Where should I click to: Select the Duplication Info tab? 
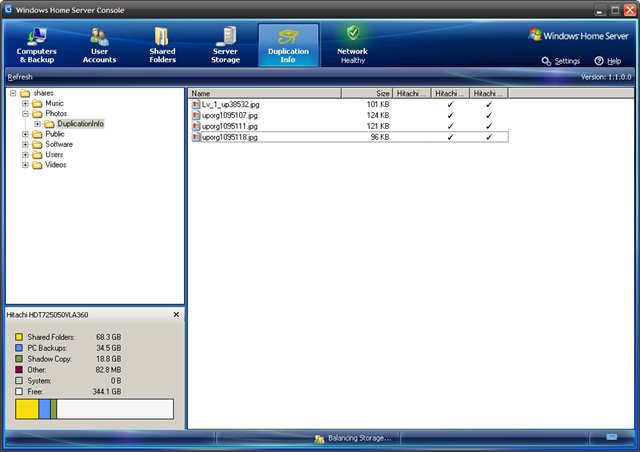click(x=288, y=45)
